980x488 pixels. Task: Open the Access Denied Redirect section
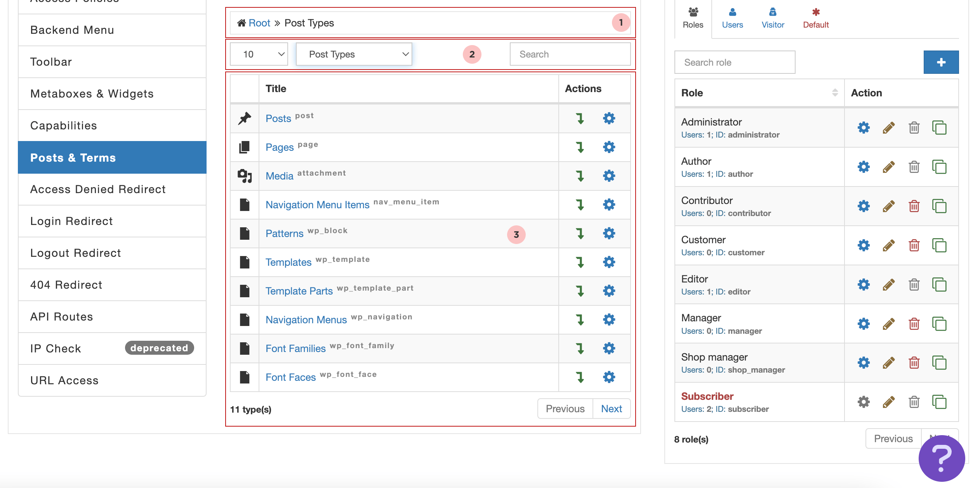112,189
